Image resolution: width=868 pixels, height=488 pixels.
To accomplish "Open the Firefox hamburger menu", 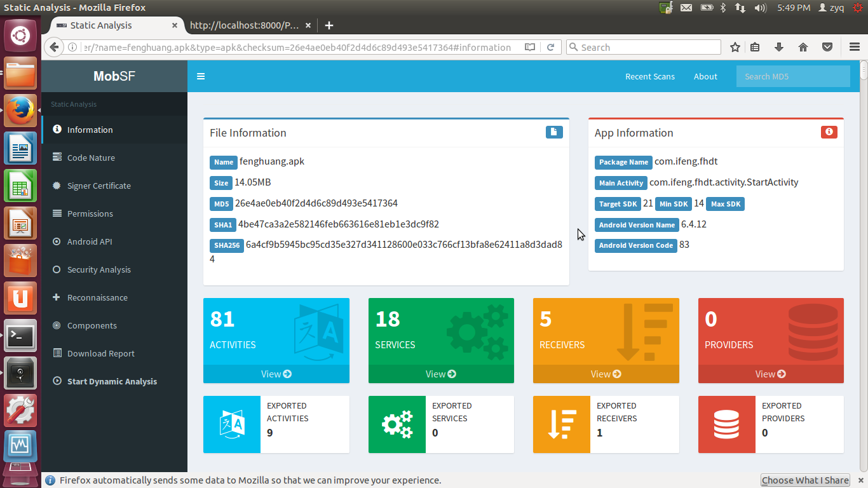I will click(855, 47).
